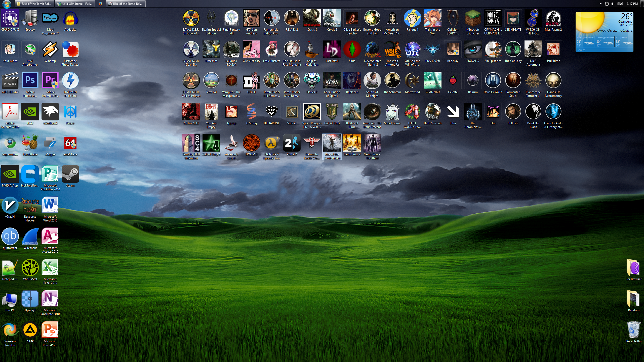The image size is (644, 362).
Task: Open the Steam desktop shortcut
Action: 70,174
